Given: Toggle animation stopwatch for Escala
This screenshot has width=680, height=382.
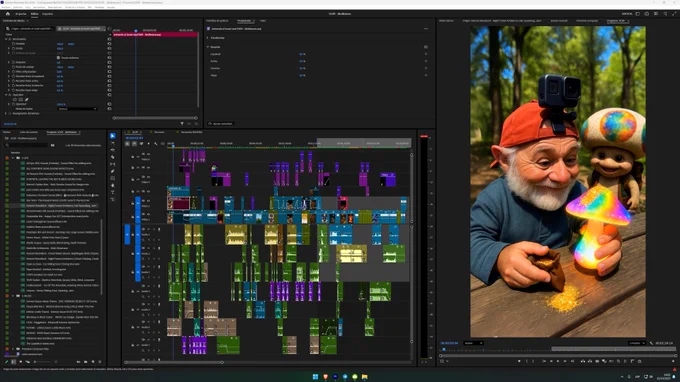Looking at the screenshot, I should pyautogui.click(x=13, y=49).
